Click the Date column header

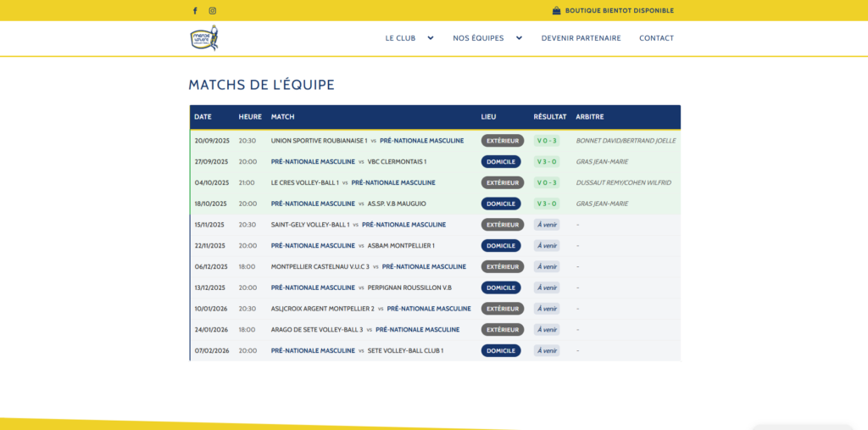(x=203, y=117)
